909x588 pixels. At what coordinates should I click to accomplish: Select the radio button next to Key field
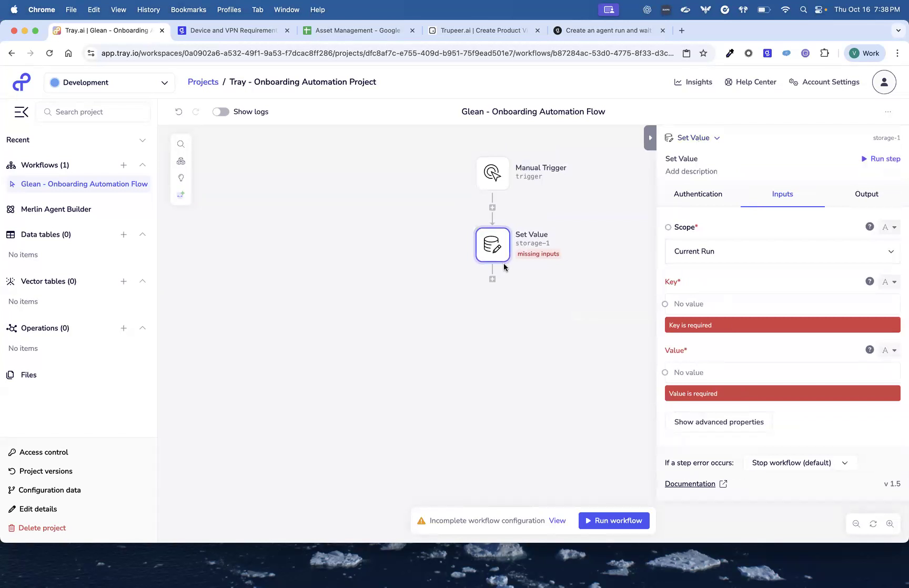pyautogui.click(x=665, y=304)
